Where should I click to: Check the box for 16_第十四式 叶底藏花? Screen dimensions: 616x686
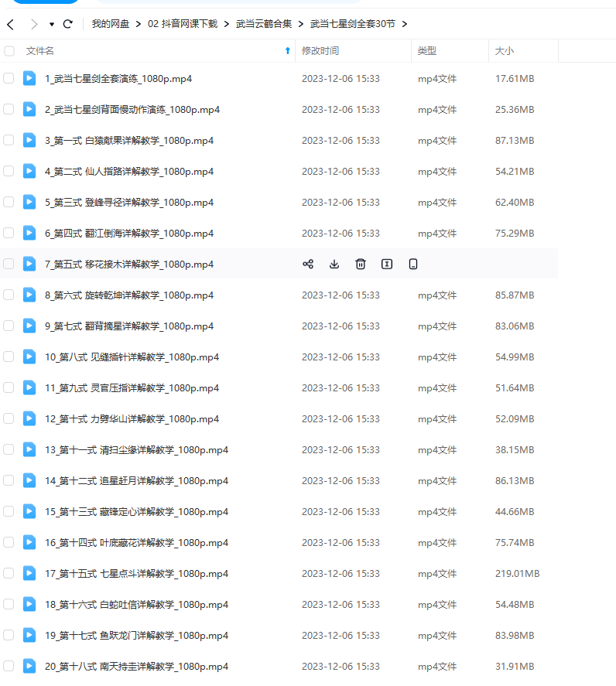click(x=9, y=542)
